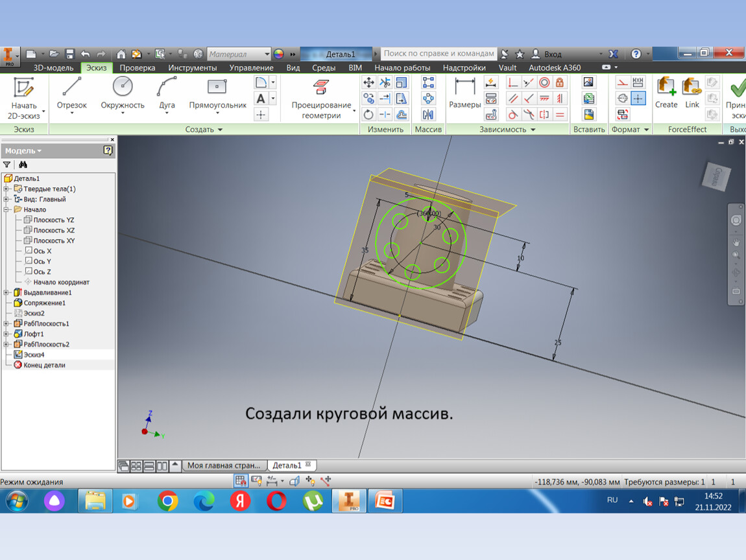Viewport: 746px width, 560px height.
Task: Toggle show all degrees of freedom
Action: (x=310, y=481)
